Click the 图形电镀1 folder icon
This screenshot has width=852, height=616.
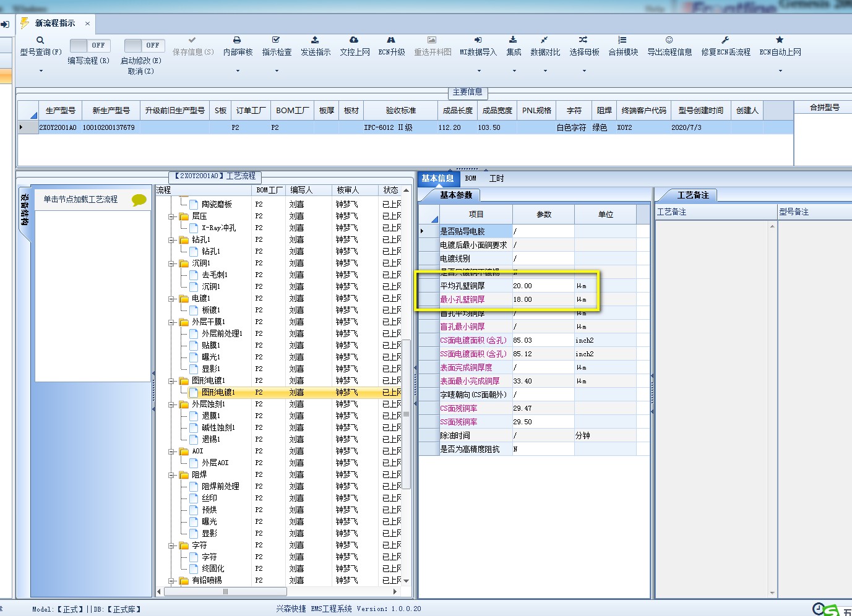point(184,381)
